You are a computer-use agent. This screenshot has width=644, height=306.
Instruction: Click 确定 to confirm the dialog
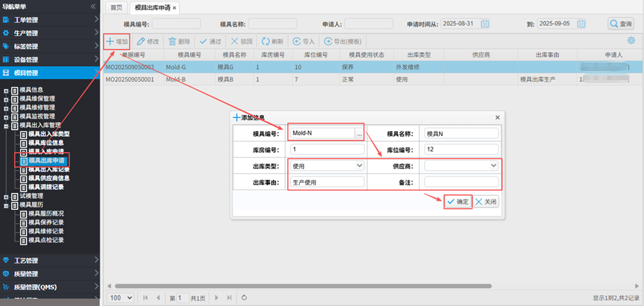[457, 201]
